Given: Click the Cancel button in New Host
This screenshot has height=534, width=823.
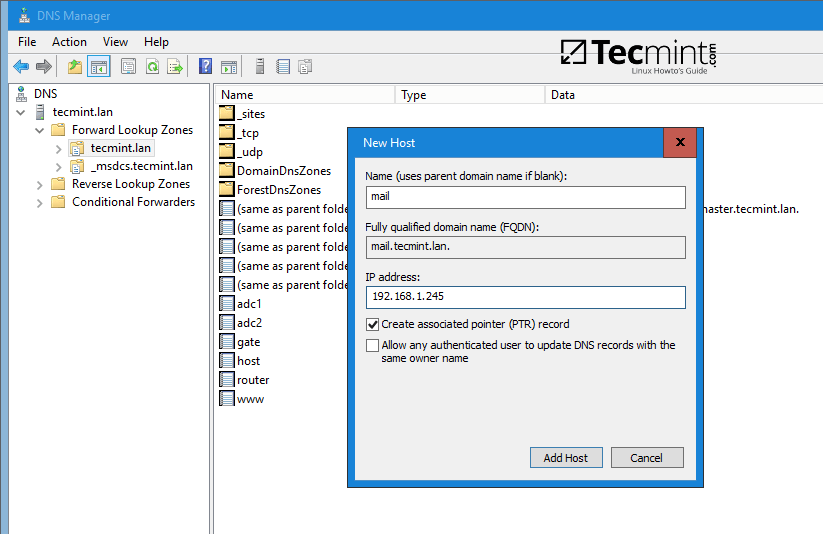Looking at the screenshot, I should pos(646,457).
